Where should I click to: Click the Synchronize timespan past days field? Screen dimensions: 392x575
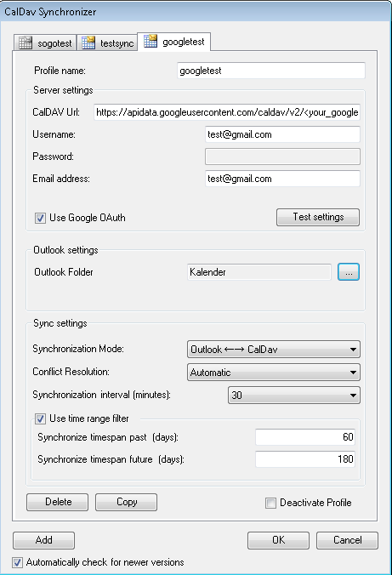click(x=305, y=437)
